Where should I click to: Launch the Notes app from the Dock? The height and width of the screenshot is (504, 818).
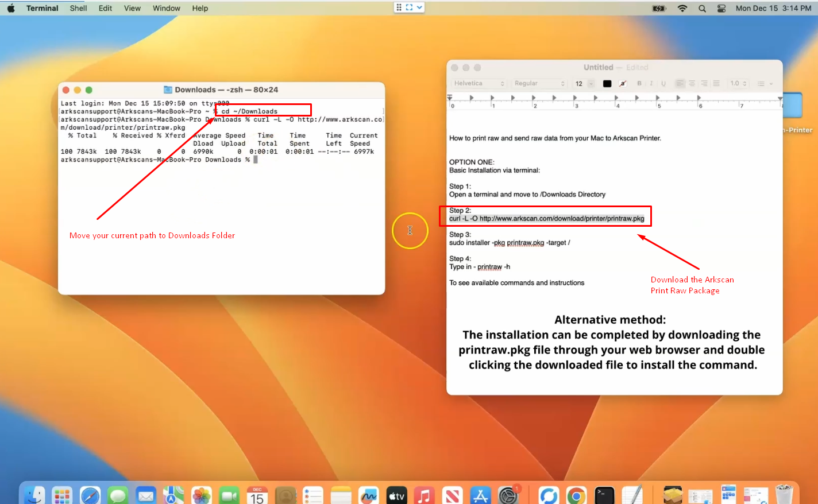pos(341,495)
